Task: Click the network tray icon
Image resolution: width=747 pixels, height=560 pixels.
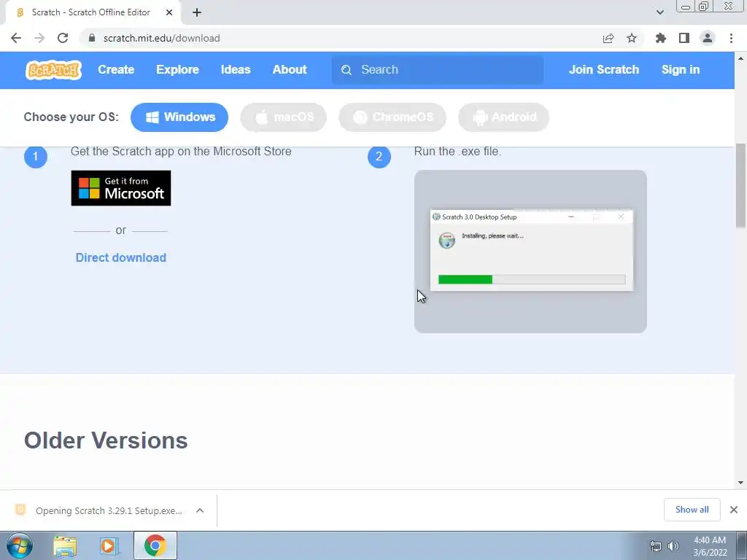Action: pyautogui.click(x=656, y=546)
